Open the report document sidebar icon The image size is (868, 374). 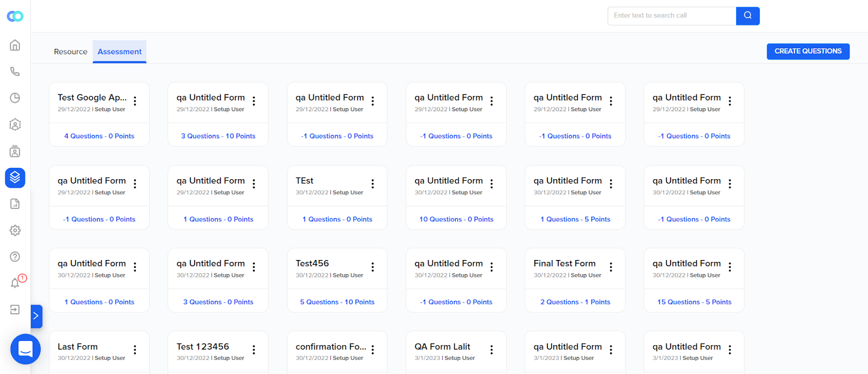[15, 204]
